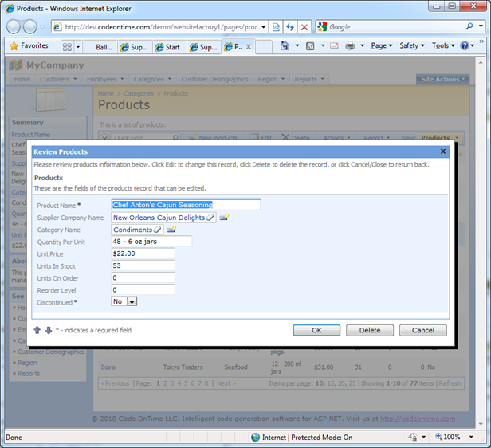Viewport: 491px width, 448px height.
Task: Open the Home button dropdown arrow
Action: [x=297, y=46]
